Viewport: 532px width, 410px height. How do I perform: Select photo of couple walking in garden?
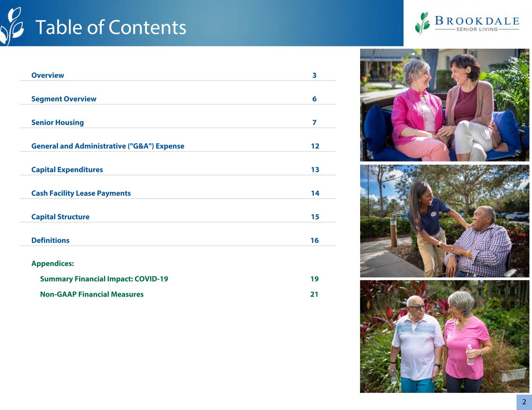click(445, 336)
